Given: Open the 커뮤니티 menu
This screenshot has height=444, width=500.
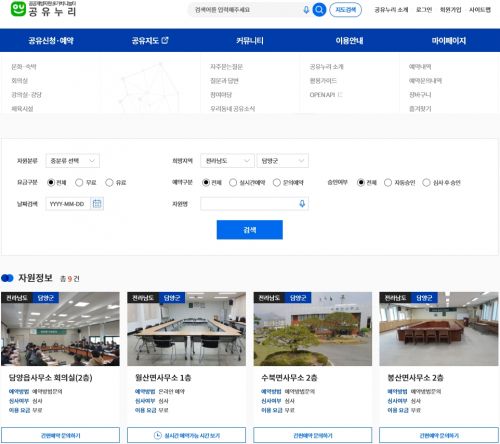Looking at the screenshot, I should 250,41.
